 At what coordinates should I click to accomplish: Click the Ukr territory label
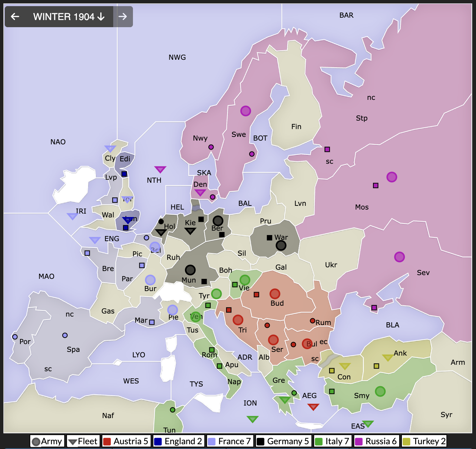pyautogui.click(x=331, y=265)
